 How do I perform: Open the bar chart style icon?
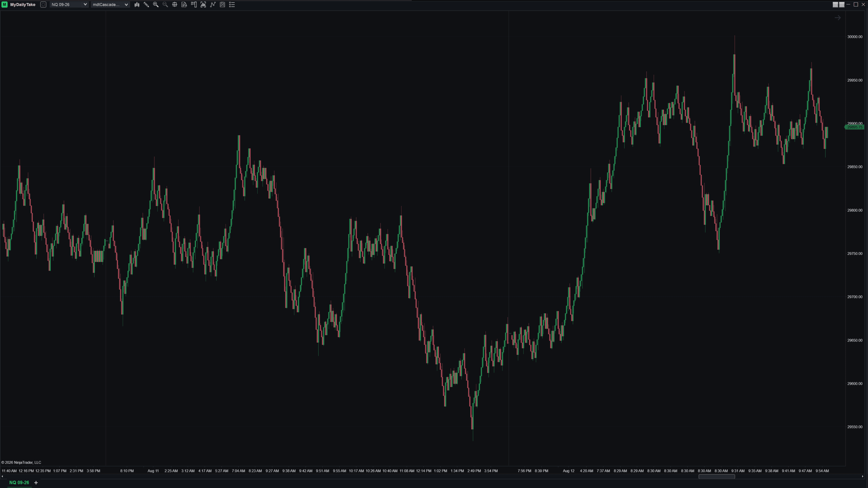[137, 4]
